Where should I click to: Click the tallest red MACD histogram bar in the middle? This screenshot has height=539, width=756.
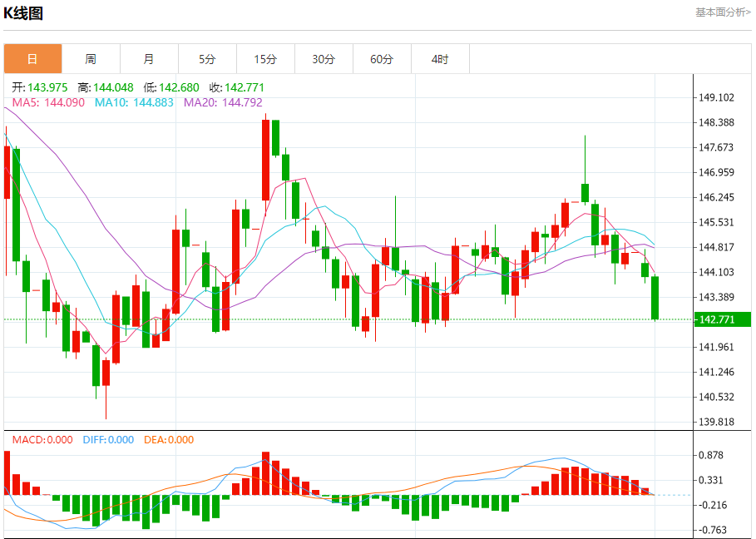(265, 473)
